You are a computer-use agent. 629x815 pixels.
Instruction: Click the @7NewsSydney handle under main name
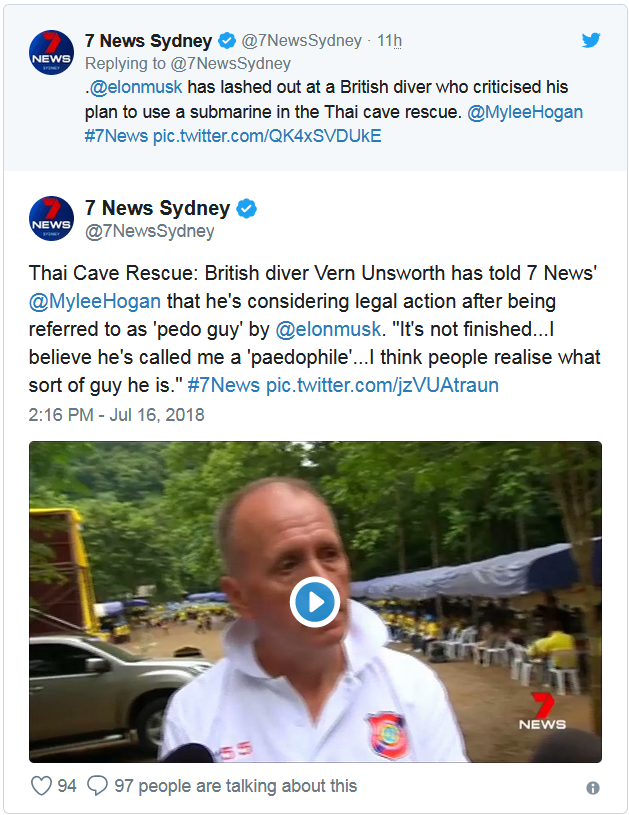tap(149, 231)
